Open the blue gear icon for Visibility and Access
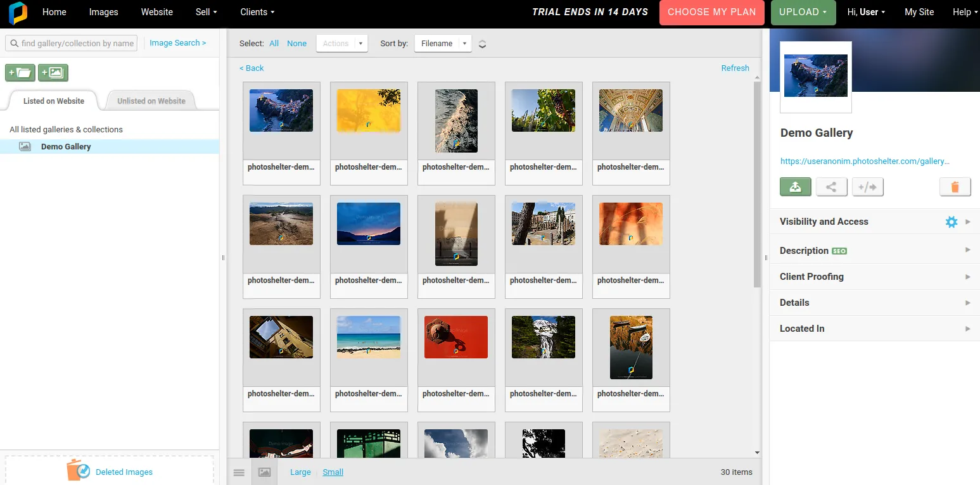The width and height of the screenshot is (980, 485). (x=951, y=222)
